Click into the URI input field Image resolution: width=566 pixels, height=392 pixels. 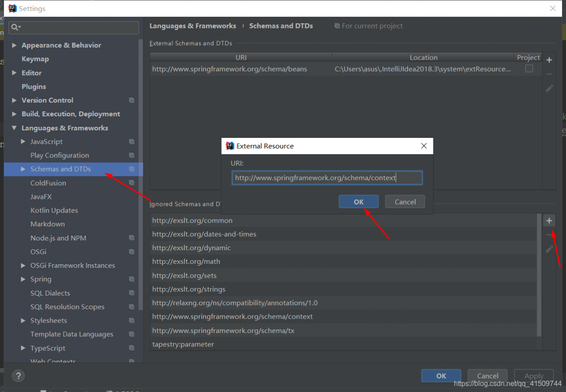(327, 178)
